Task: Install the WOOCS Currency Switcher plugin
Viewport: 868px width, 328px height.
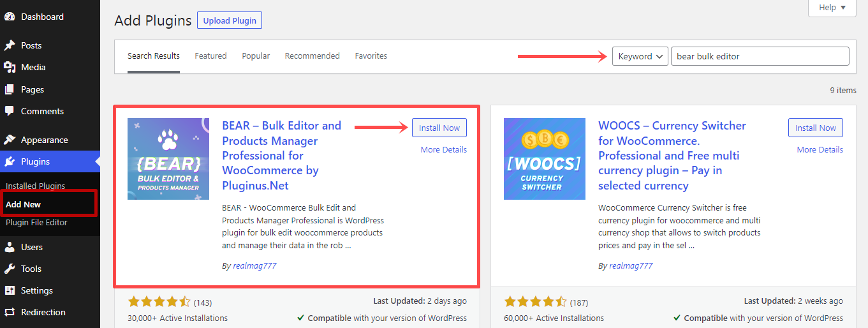Action: (816, 128)
